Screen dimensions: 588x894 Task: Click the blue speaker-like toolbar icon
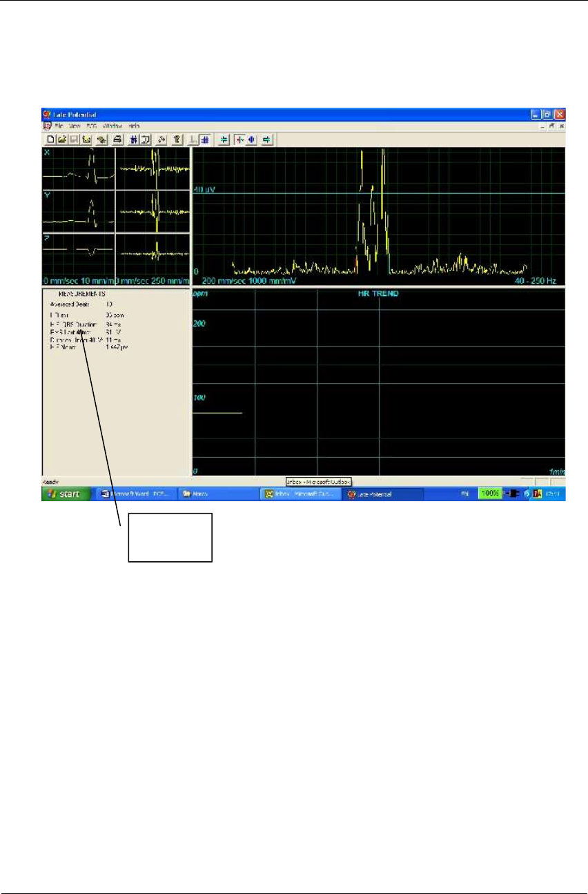tap(252, 139)
